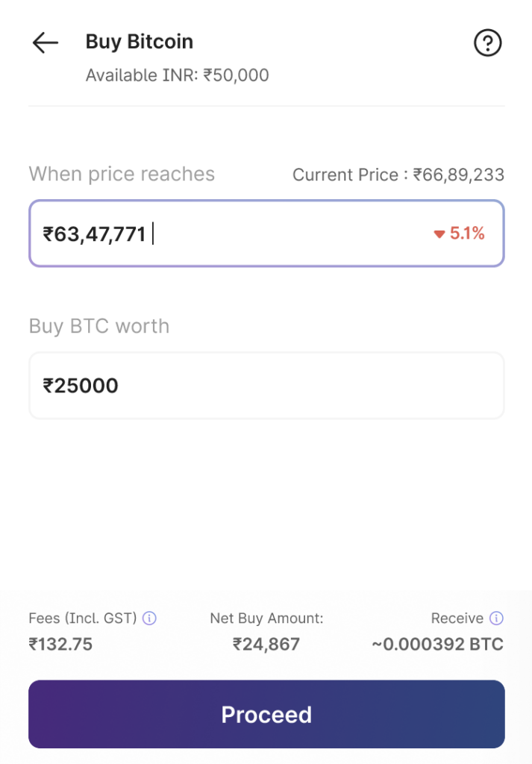The image size is (532, 764).
Task: Click the Buy Bitcoin page title
Action: 140,42
